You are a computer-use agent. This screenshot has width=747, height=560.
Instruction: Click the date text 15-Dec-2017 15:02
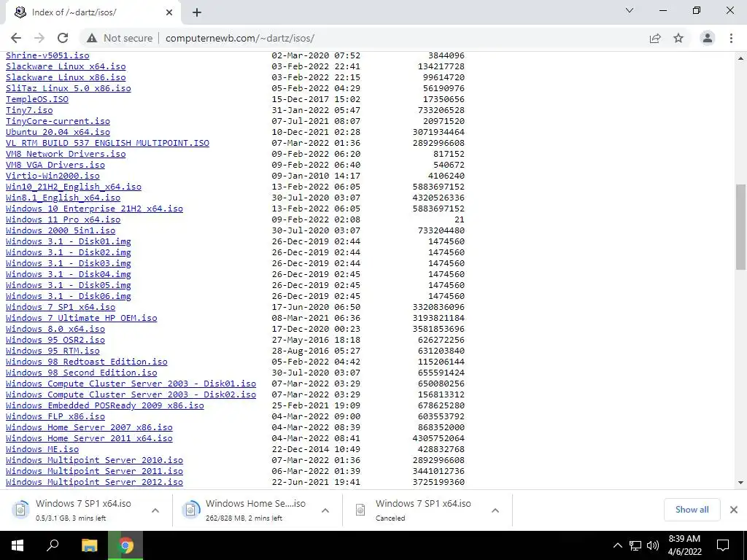tap(316, 99)
